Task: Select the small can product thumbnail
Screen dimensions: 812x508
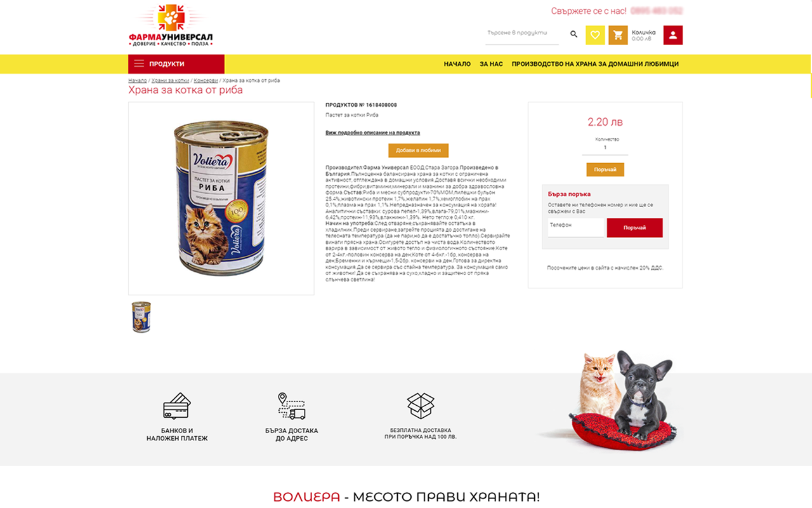Action: 141,317
